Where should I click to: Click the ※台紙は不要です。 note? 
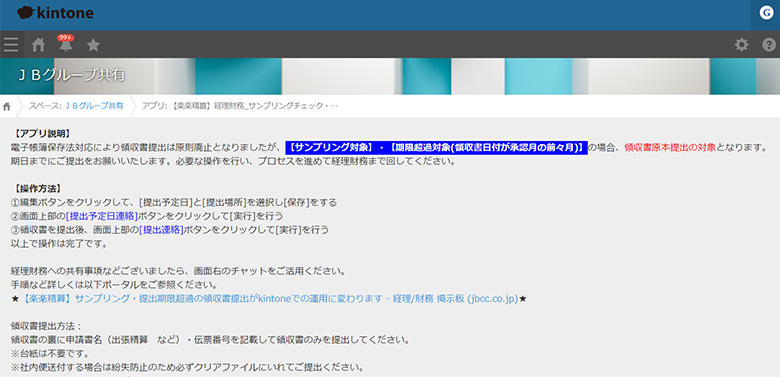click(50, 354)
